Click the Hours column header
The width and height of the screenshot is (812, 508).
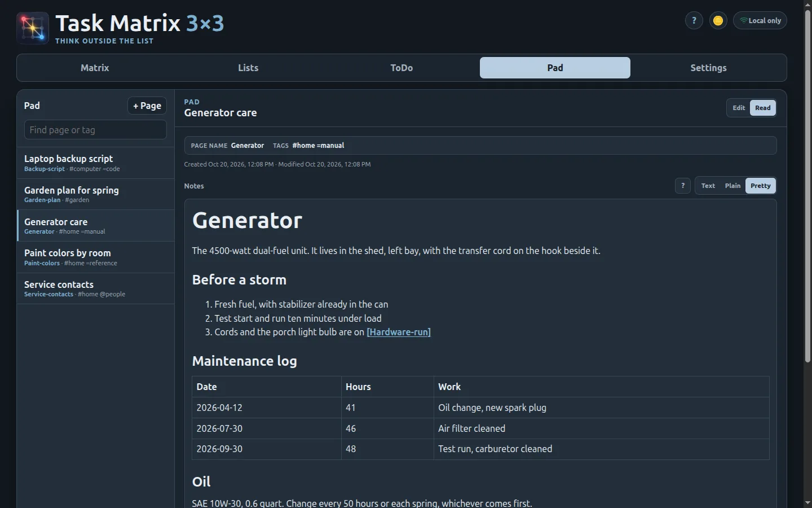point(387,387)
